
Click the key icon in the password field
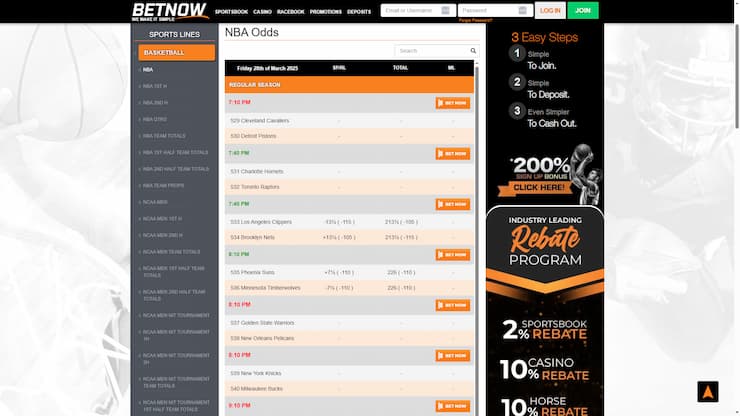pyautogui.click(x=522, y=10)
